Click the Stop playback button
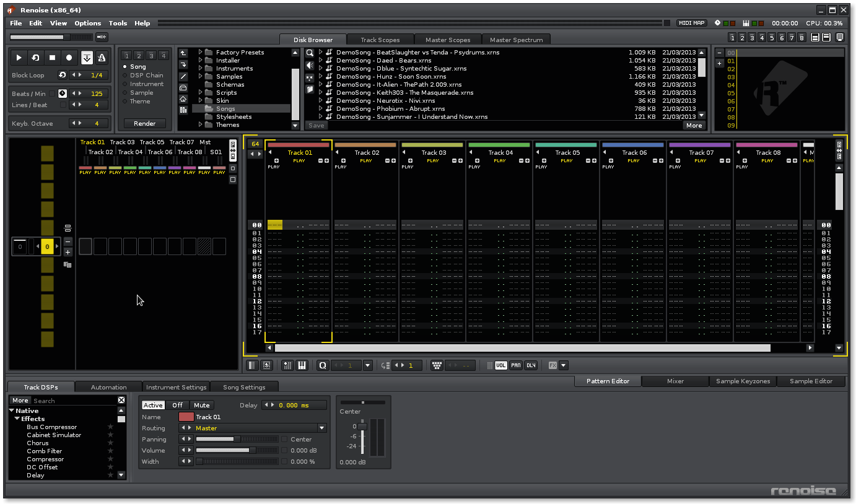Image resolution: width=856 pixels, height=504 pixels. click(53, 58)
